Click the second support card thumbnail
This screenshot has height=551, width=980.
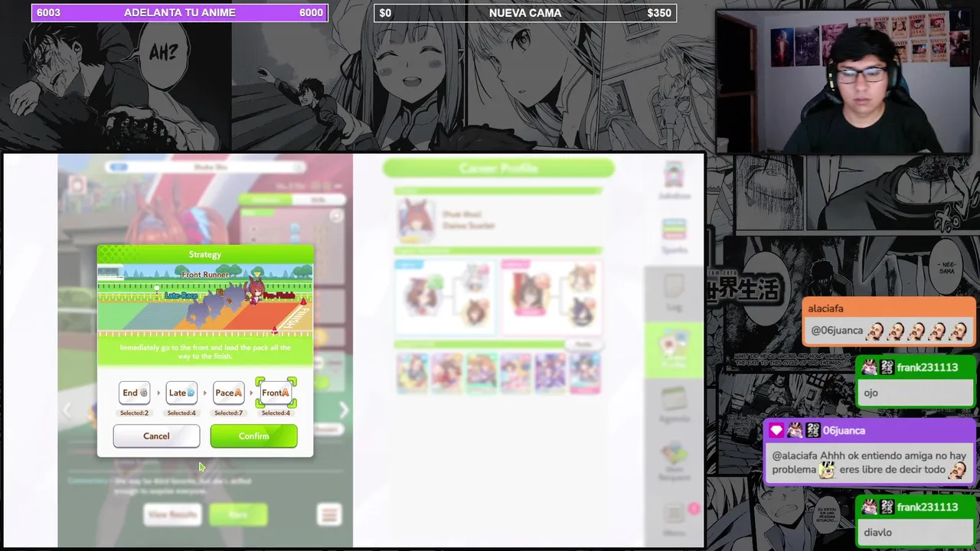click(x=447, y=372)
